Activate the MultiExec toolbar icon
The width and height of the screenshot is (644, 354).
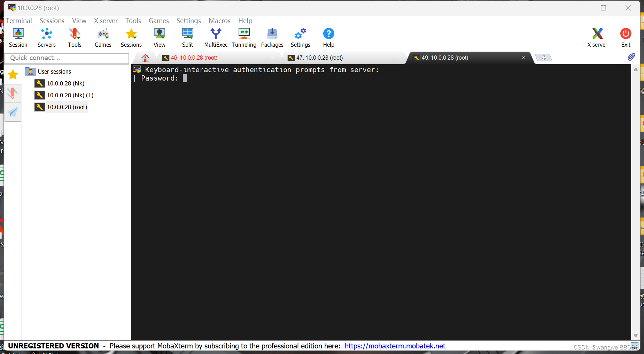coord(216,38)
